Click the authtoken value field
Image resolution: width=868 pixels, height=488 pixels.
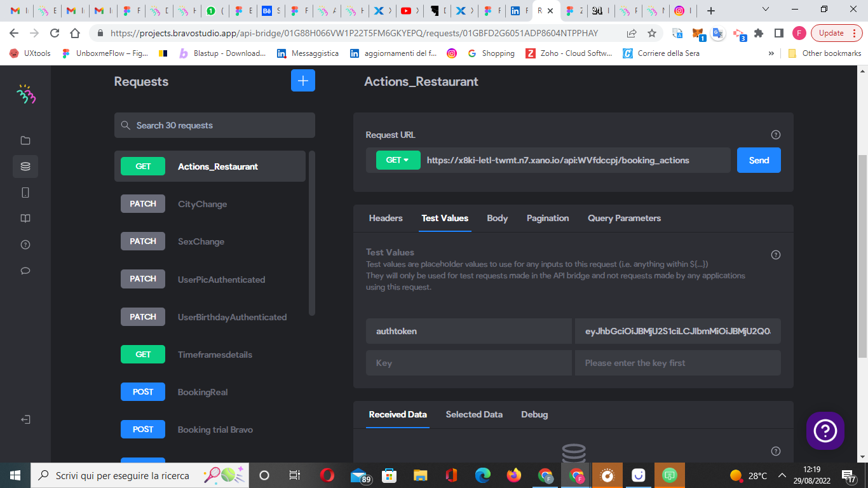pos(677,331)
